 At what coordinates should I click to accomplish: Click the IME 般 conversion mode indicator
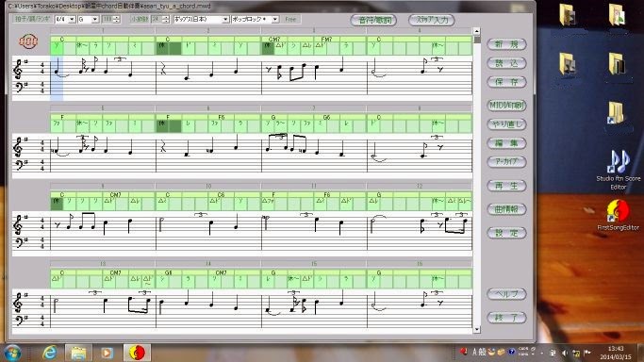[x=483, y=352]
